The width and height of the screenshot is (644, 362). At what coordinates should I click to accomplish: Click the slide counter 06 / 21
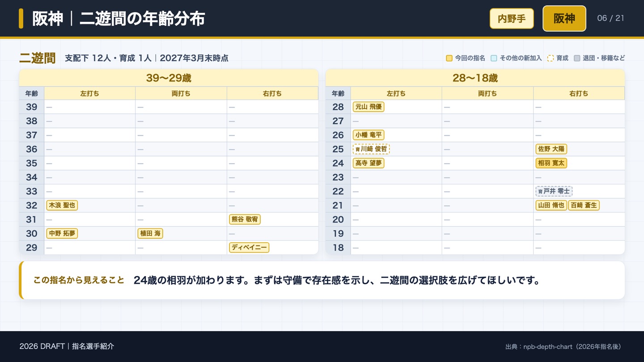pyautogui.click(x=610, y=18)
